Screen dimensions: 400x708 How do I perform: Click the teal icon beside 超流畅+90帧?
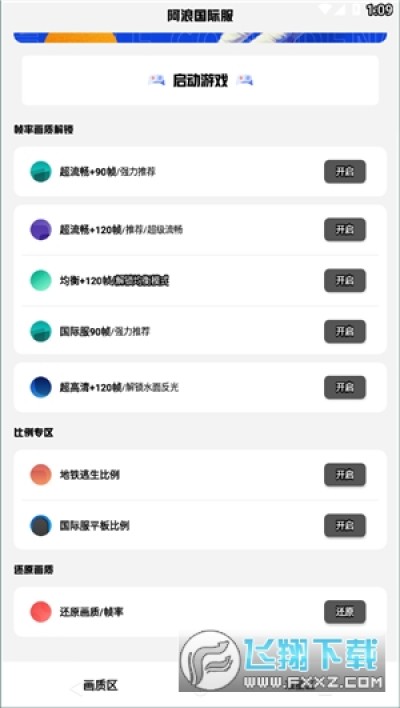41,172
